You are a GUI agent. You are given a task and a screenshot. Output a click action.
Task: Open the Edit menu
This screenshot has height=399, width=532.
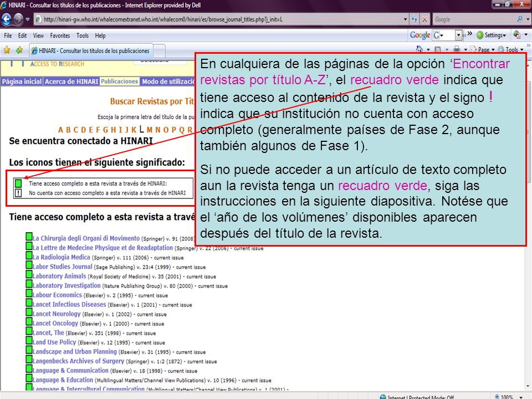[22, 35]
